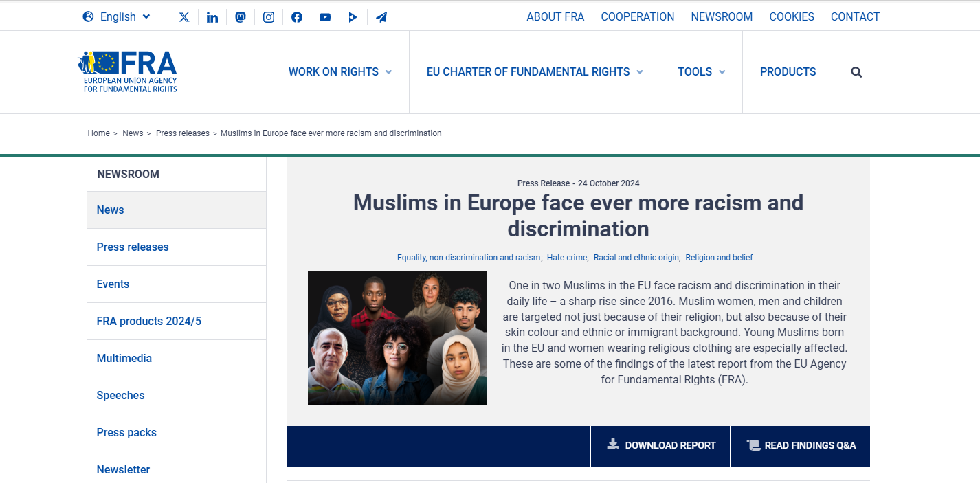
Task: Visit the Instagram icon link
Action: coord(269,17)
